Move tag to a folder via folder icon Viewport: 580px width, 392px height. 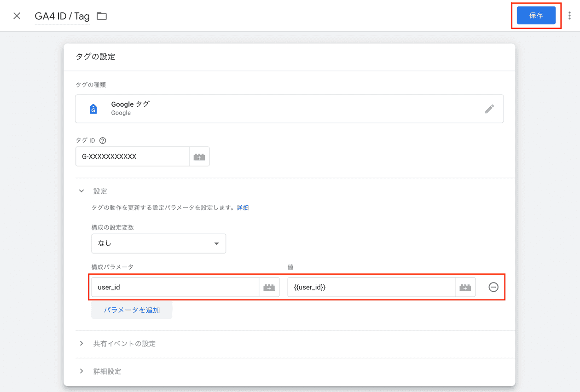click(101, 15)
